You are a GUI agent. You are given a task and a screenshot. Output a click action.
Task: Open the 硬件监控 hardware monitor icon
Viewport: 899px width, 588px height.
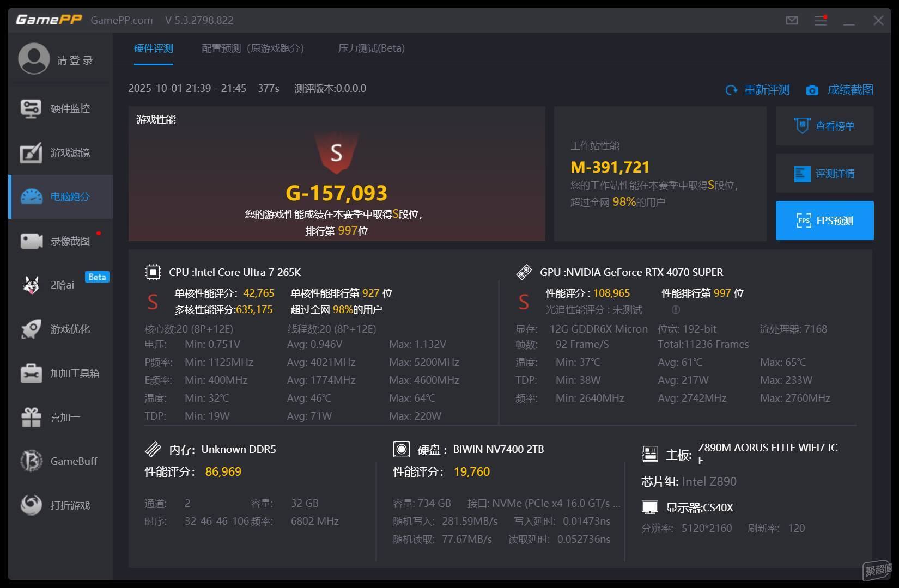(31, 108)
